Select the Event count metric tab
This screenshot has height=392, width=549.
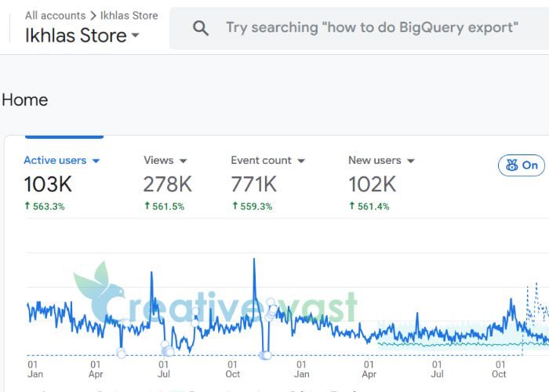pos(261,160)
